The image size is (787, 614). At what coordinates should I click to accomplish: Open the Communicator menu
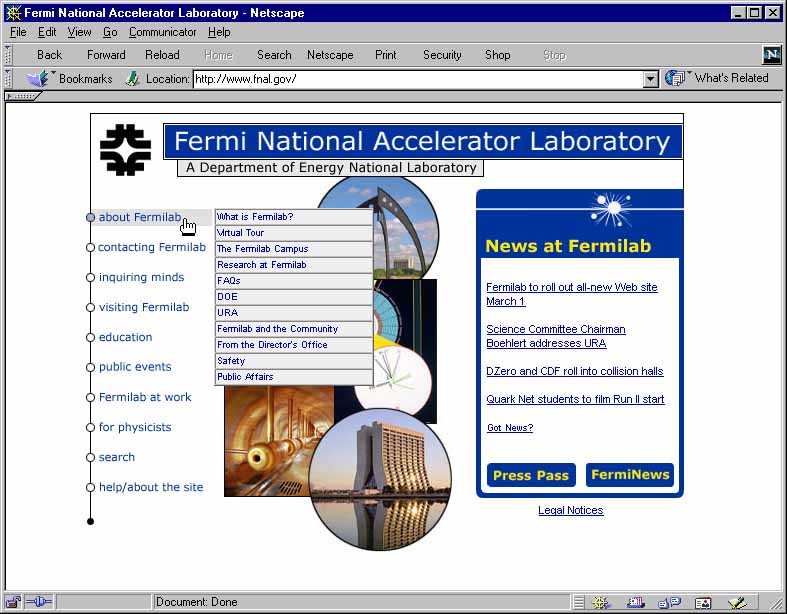click(163, 32)
